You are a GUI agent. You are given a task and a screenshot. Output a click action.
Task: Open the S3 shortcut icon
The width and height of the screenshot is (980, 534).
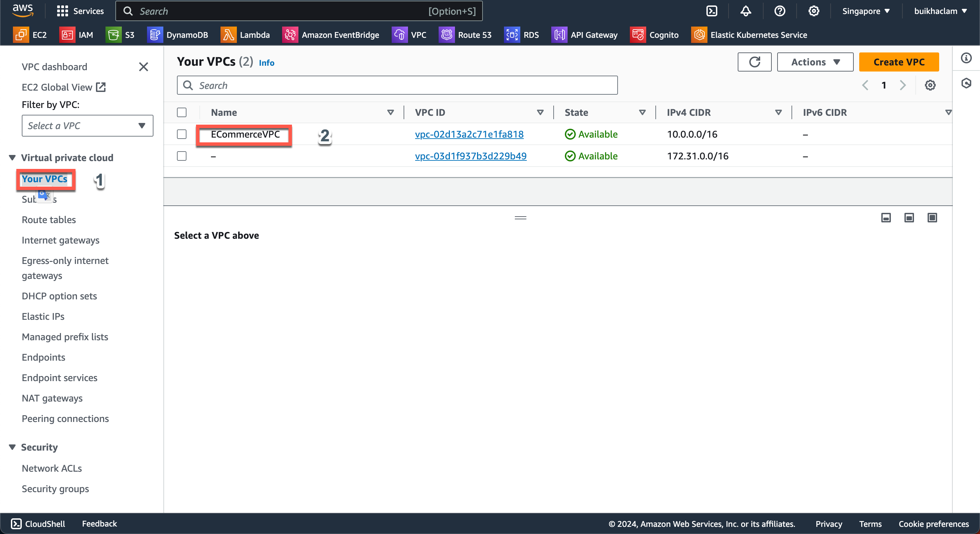pyautogui.click(x=113, y=35)
